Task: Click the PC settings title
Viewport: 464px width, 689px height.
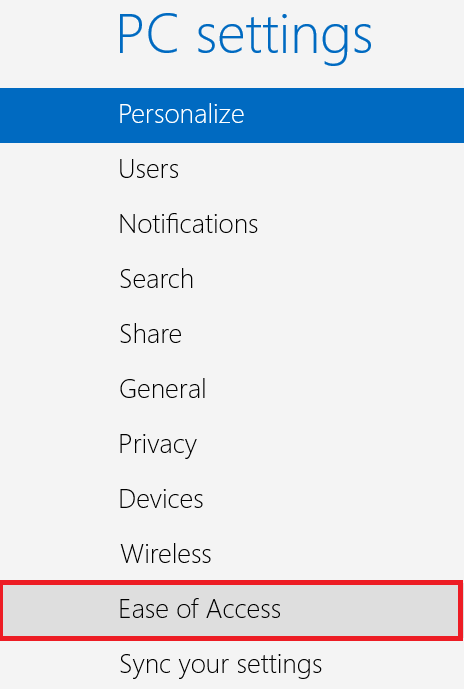Action: click(245, 35)
